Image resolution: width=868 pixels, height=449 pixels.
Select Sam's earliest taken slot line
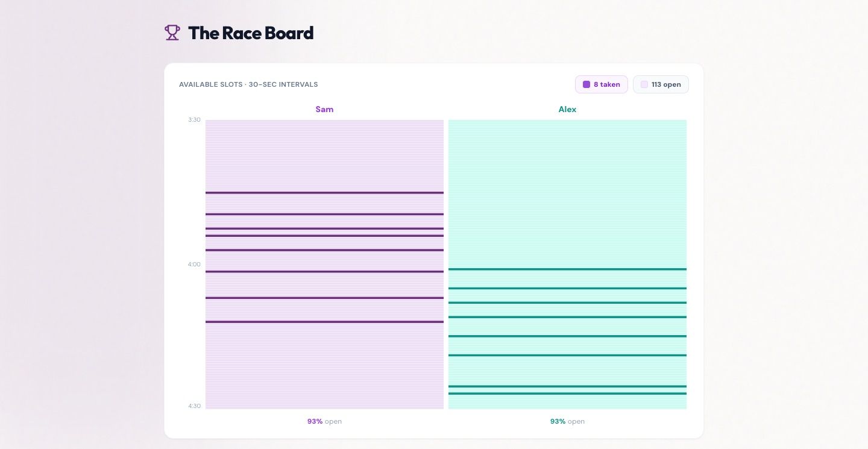pos(324,193)
